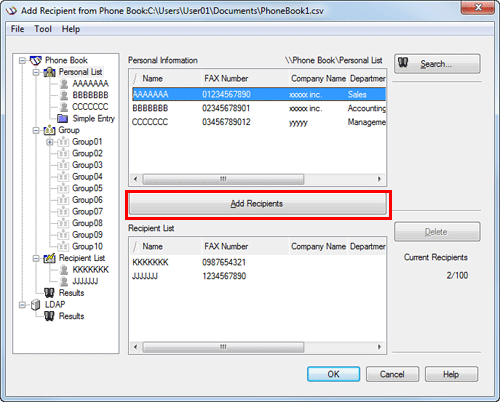Image resolution: width=500 pixels, height=402 pixels.
Task: Open the Help menu
Action: 71,29
